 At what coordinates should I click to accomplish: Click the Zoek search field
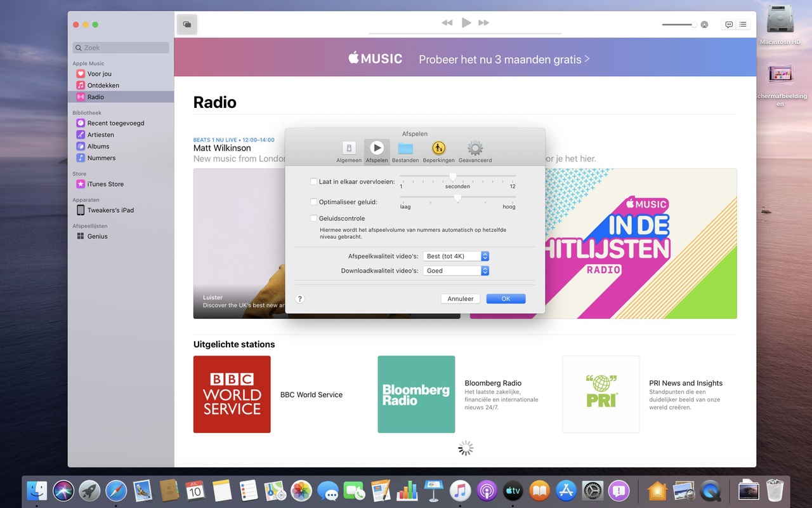(x=121, y=48)
